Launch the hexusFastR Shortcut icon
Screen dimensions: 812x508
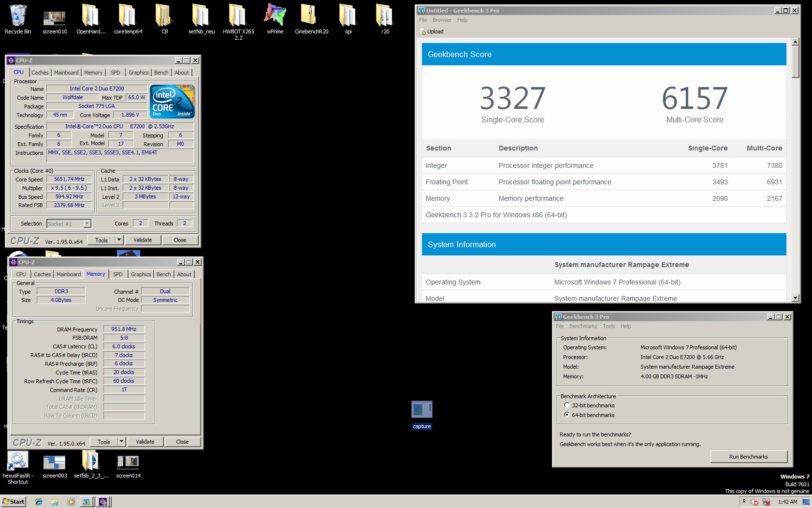tap(18, 467)
